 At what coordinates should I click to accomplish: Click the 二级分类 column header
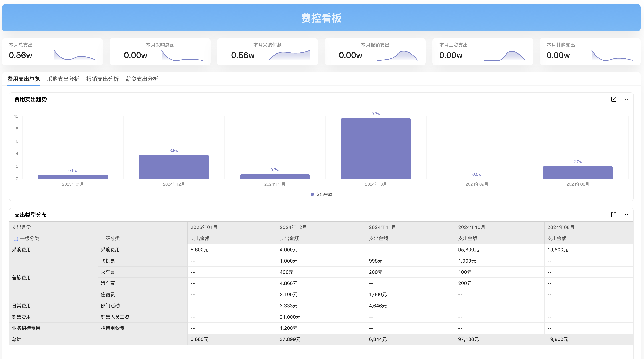click(142, 238)
